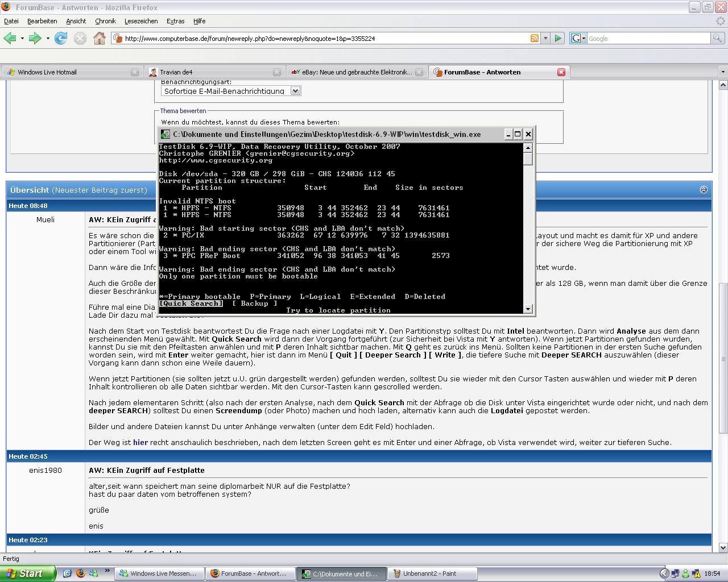
Task: Reload the current page
Action: (x=61, y=38)
